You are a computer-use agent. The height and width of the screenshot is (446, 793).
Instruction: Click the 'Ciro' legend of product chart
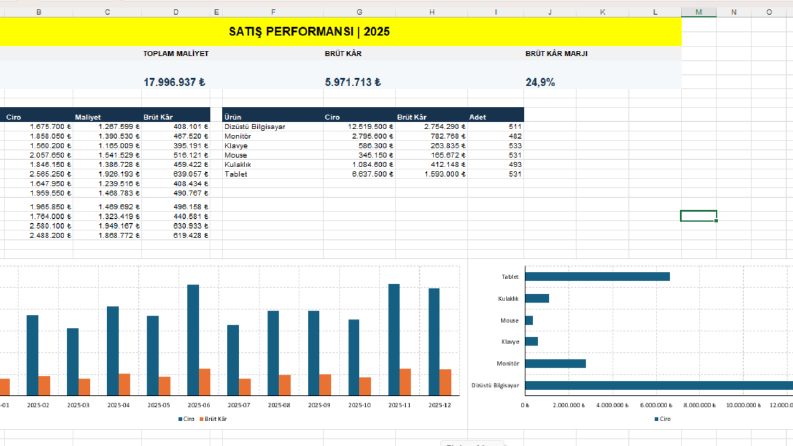tap(663, 419)
